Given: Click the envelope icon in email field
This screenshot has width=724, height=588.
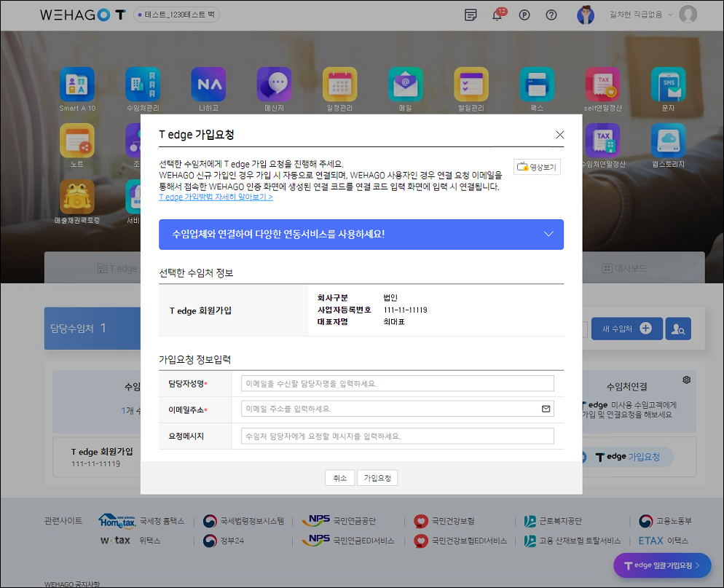Looking at the screenshot, I should 546,409.
